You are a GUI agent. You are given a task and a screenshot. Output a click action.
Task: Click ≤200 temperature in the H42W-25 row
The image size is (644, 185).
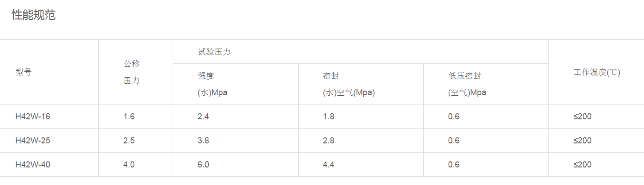pyautogui.click(x=582, y=141)
